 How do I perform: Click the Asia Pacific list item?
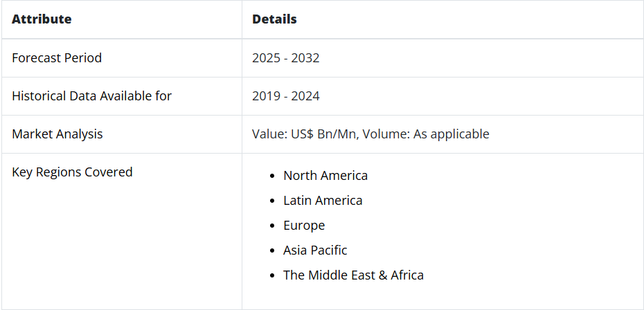315,250
